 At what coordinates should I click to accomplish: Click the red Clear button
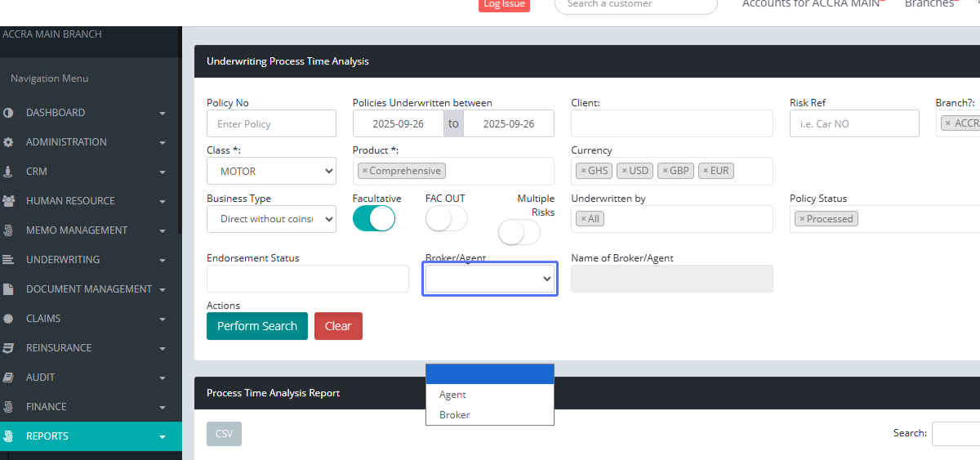click(x=338, y=326)
